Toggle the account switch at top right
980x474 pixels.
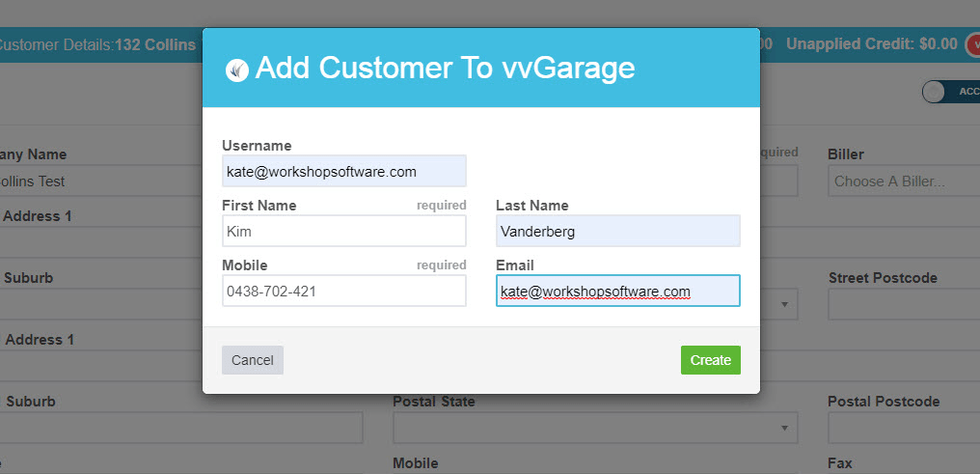(951, 92)
